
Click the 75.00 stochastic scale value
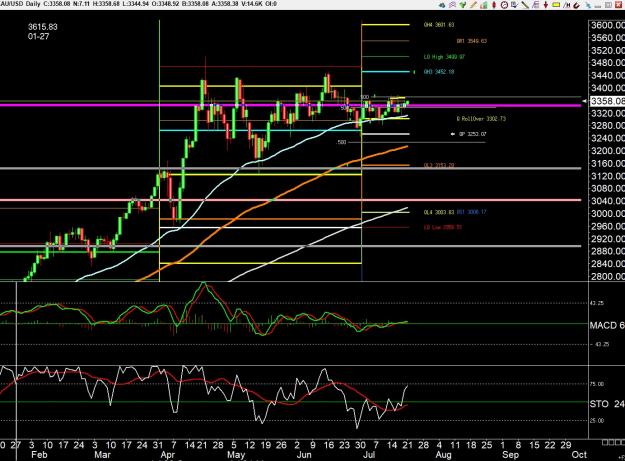pos(597,384)
